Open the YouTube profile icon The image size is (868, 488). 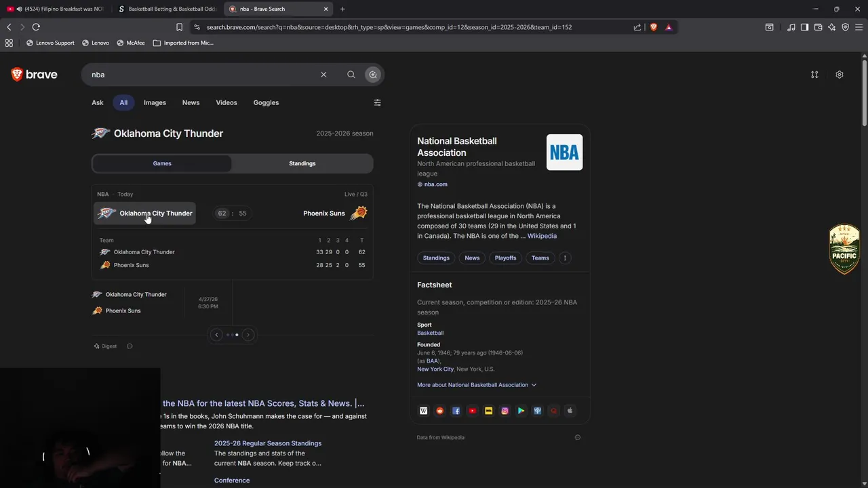click(473, 411)
